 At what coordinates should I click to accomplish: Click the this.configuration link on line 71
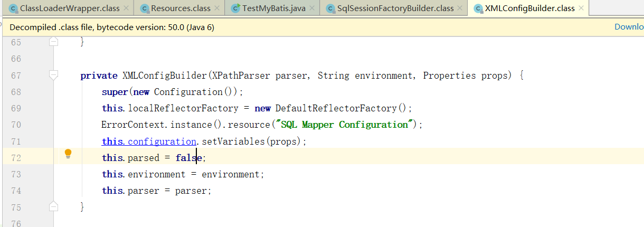click(149, 141)
